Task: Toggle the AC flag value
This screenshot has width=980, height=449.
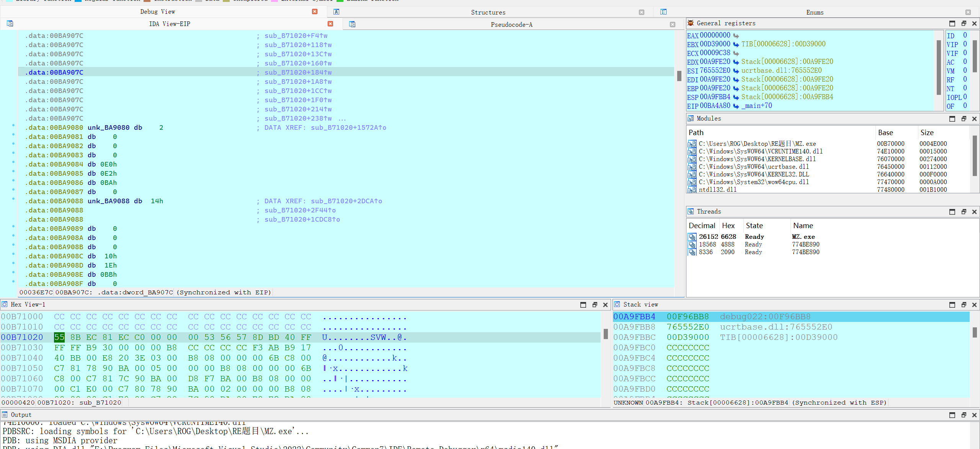Action: [965, 62]
